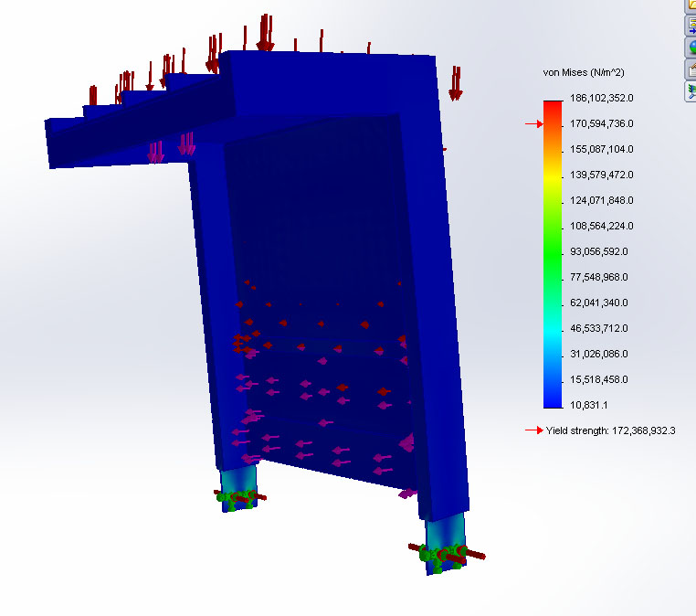696x616 pixels.
Task: Click legend value 124,071,848.0
Action: (x=601, y=201)
